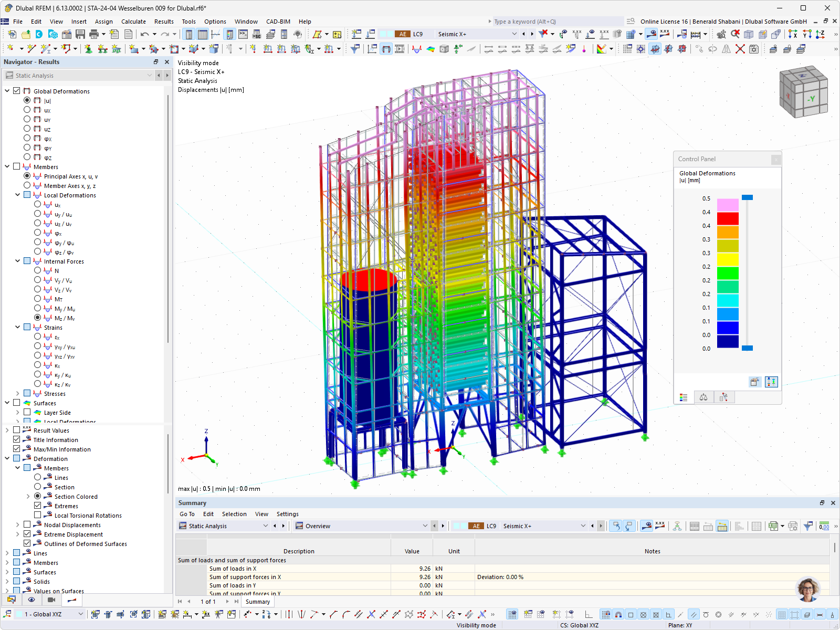This screenshot has width=840, height=630.
Task: Click the Control Panel color scale tab icon
Action: coord(684,397)
